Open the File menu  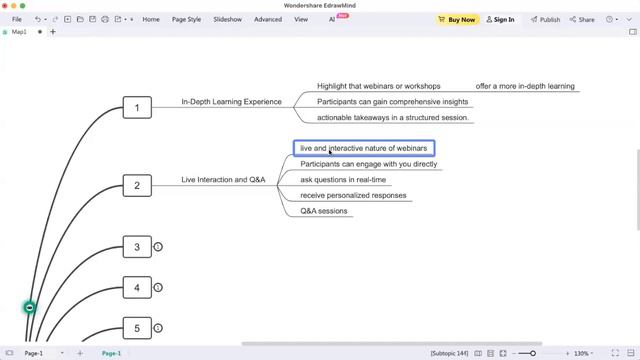pyautogui.click(x=17, y=19)
